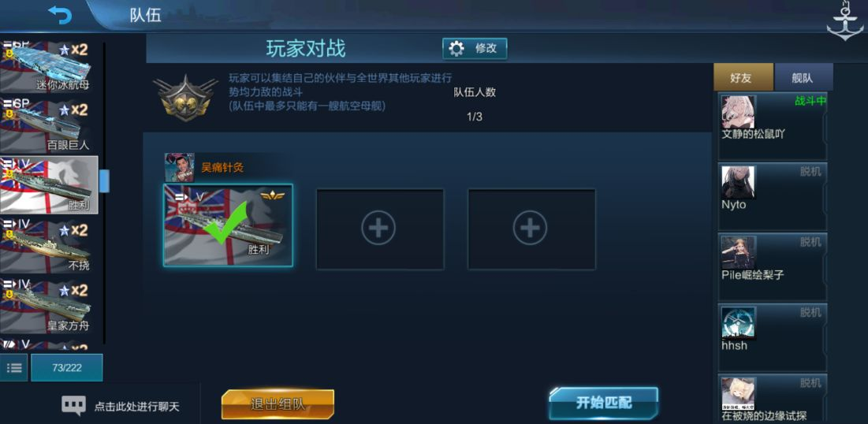Add teammate with the last plus slot
The height and width of the screenshot is (424, 868).
(x=531, y=229)
